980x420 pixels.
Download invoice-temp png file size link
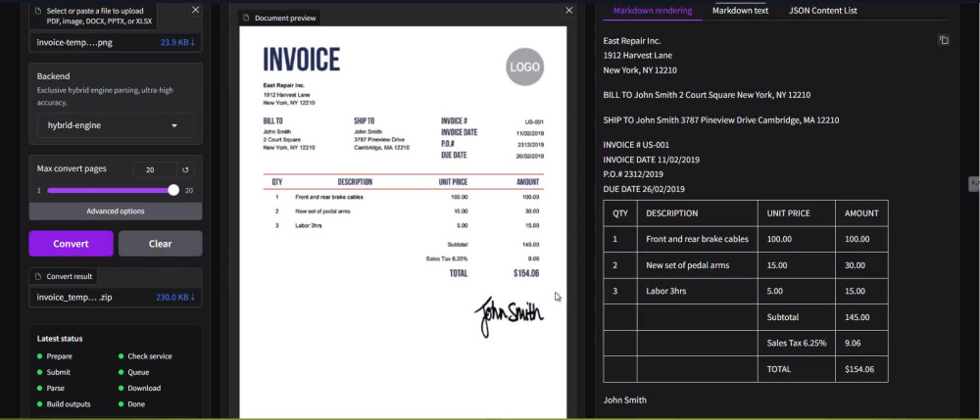tap(177, 43)
